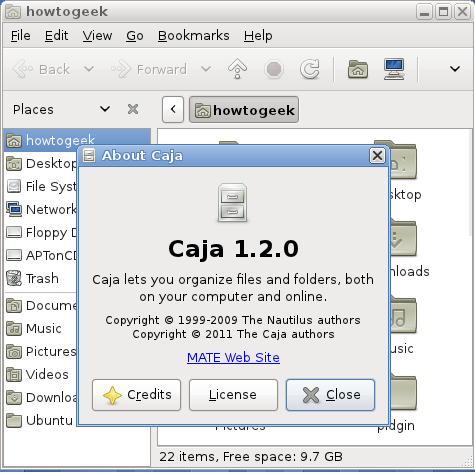Go up to parent folder icon
Viewport: 475px width, 472px height.
pyautogui.click(x=237, y=69)
